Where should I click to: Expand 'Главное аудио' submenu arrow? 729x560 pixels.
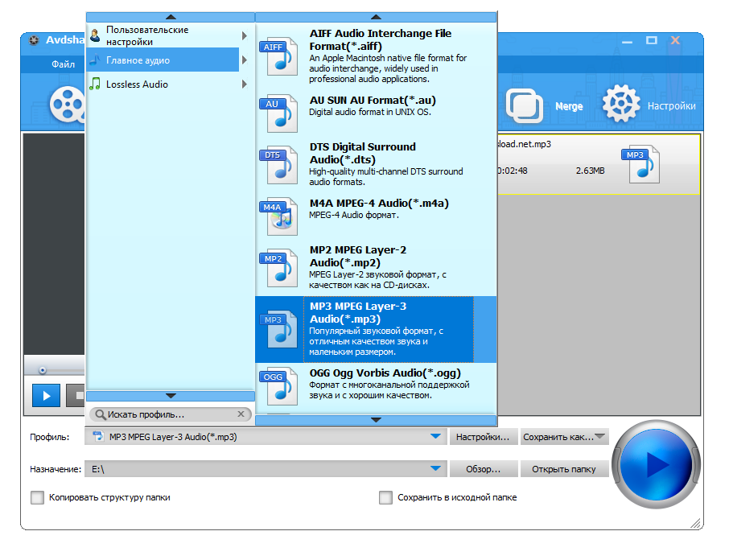pyautogui.click(x=245, y=60)
